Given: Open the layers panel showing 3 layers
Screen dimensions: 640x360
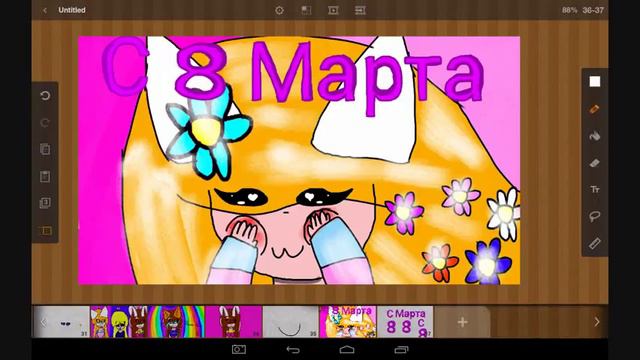Looking at the screenshot, I should click(45, 203).
